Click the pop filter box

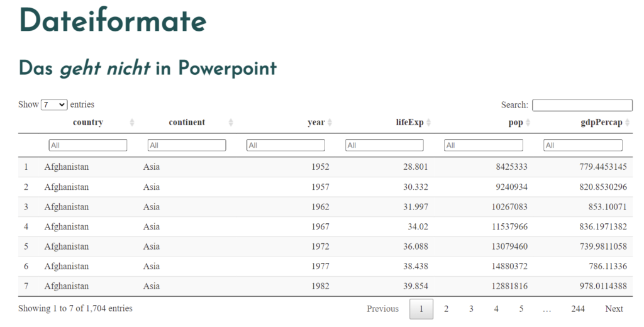point(484,145)
